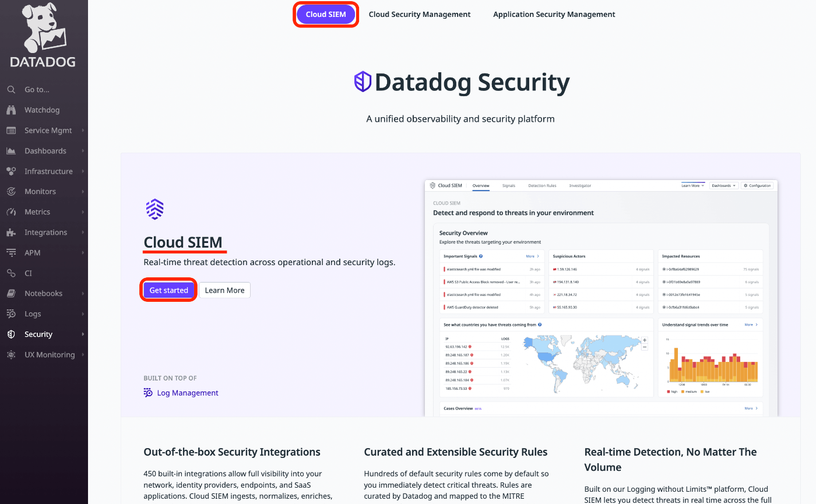The width and height of the screenshot is (816, 504).
Task: Expand the Infrastructure submenu arrow
Action: [x=83, y=171]
